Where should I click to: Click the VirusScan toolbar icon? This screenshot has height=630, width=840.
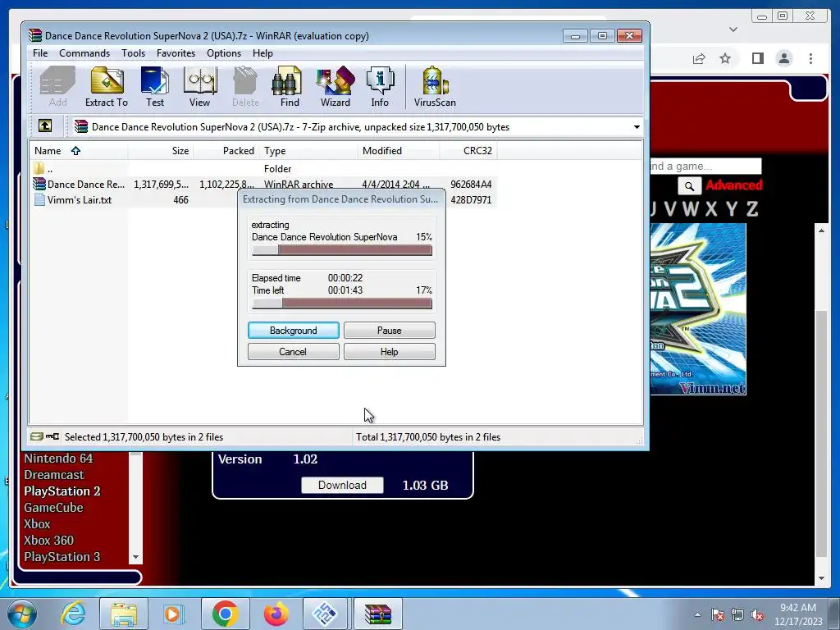point(435,87)
